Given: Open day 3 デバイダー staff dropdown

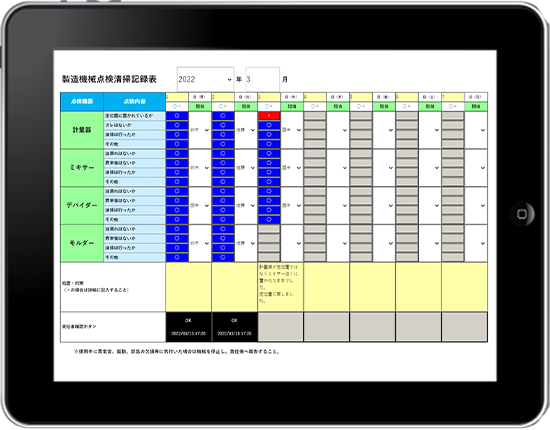Looking at the screenshot, I should pos(292,206).
